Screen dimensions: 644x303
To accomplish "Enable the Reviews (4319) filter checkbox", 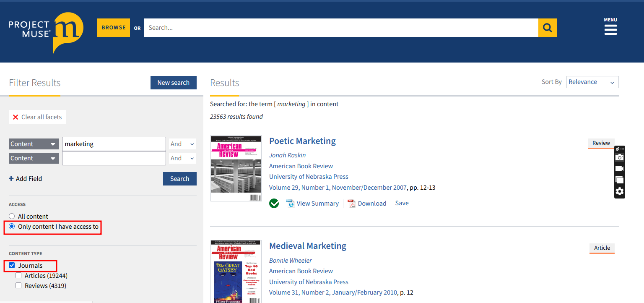I will tap(18, 286).
